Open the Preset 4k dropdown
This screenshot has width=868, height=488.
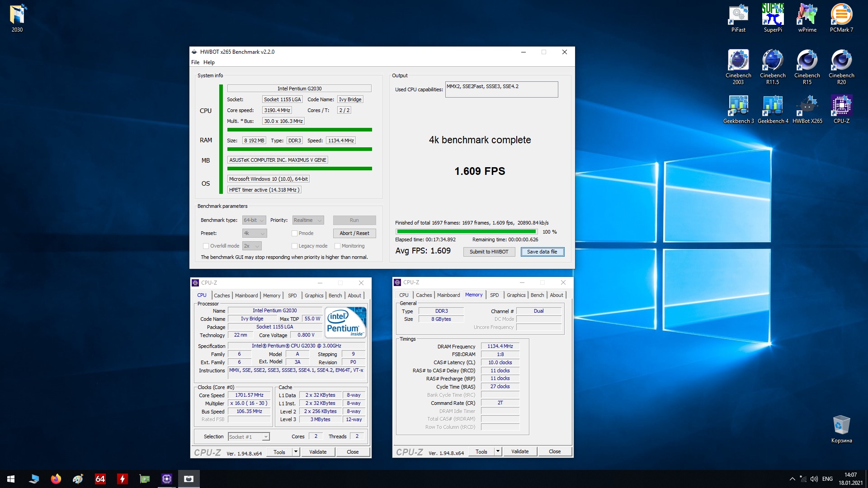[255, 233]
